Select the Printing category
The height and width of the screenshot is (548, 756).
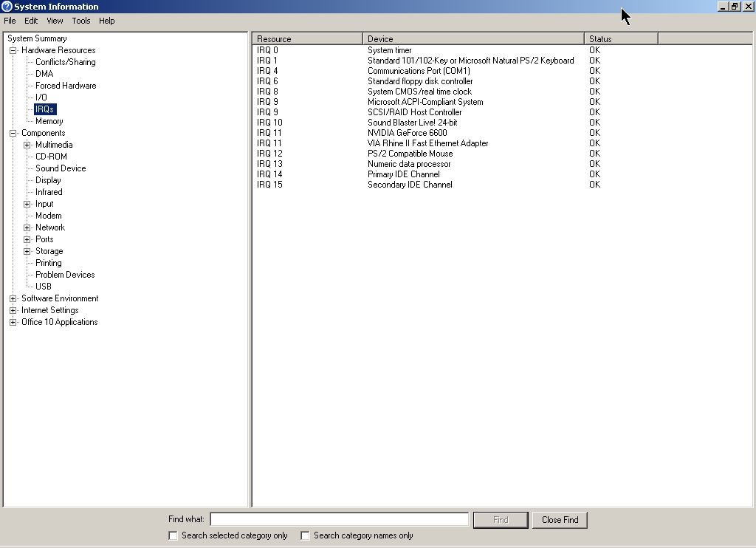tap(48, 263)
